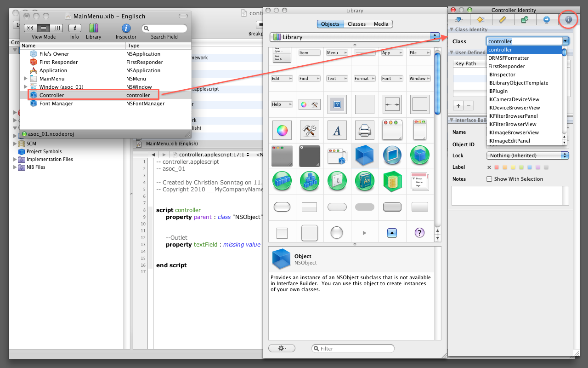Viewport: 588px width, 368px height.
Task: Select the blue Object cube in Library
Action: pos(365,155)
